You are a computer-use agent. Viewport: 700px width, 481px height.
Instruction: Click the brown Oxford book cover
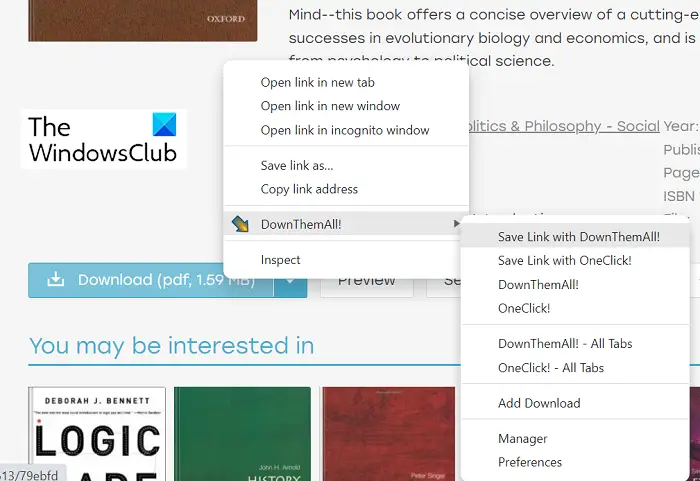point(143,21)
